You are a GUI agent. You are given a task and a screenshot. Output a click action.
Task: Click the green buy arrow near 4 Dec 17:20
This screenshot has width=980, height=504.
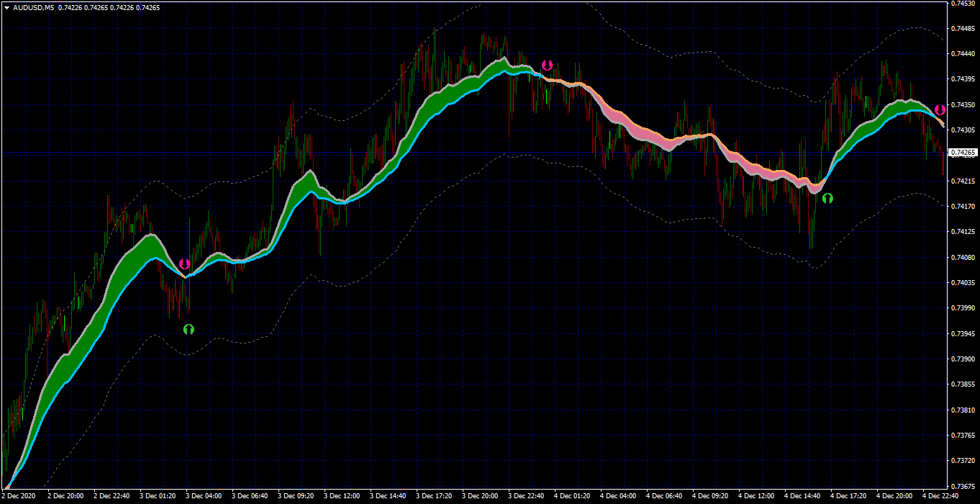pos(827,198)
